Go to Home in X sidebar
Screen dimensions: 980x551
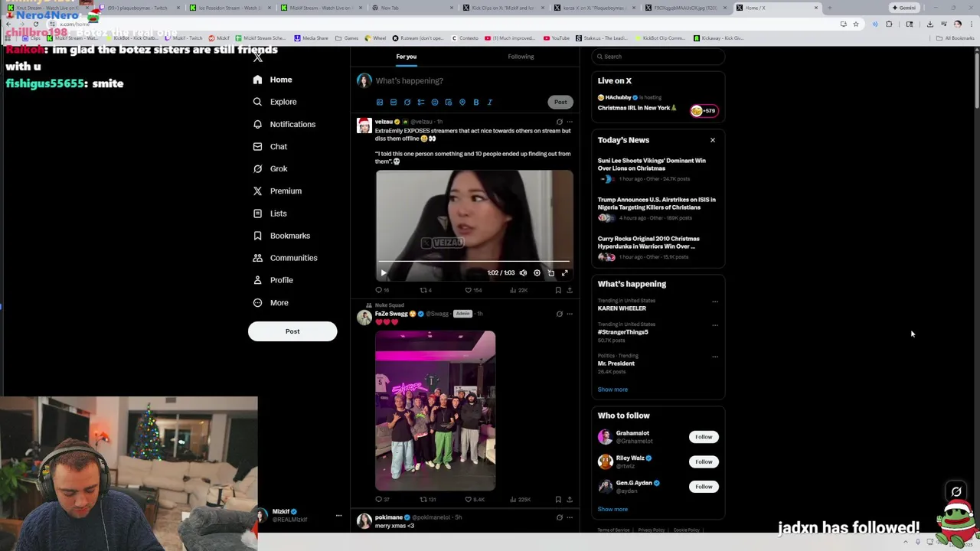(x=273, y=80)
